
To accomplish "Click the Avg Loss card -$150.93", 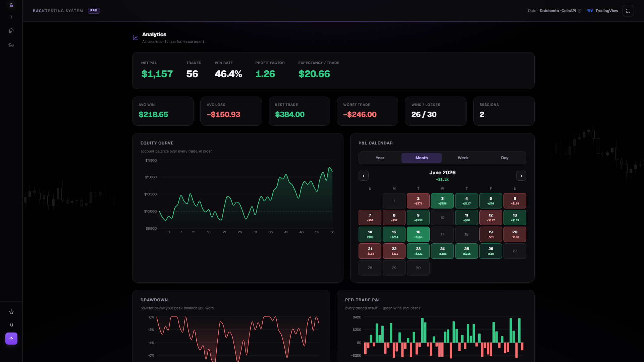I will tap(231, 111).
